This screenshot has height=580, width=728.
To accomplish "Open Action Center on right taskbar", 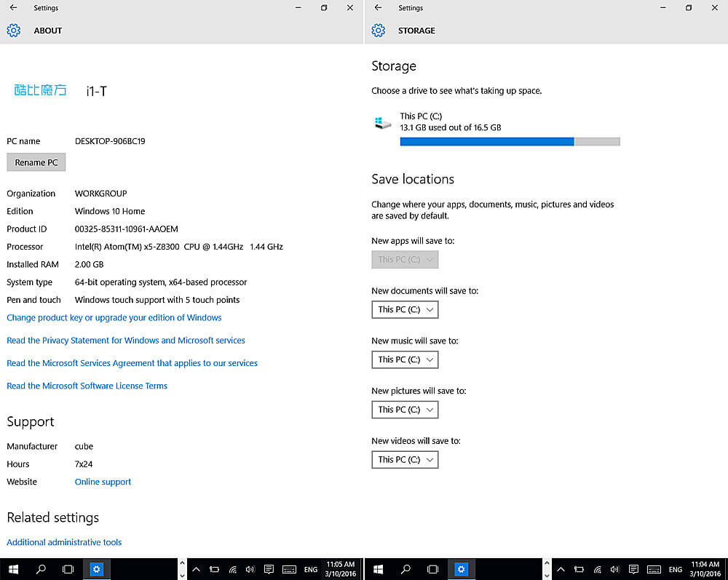I will (x=634, y=569).
